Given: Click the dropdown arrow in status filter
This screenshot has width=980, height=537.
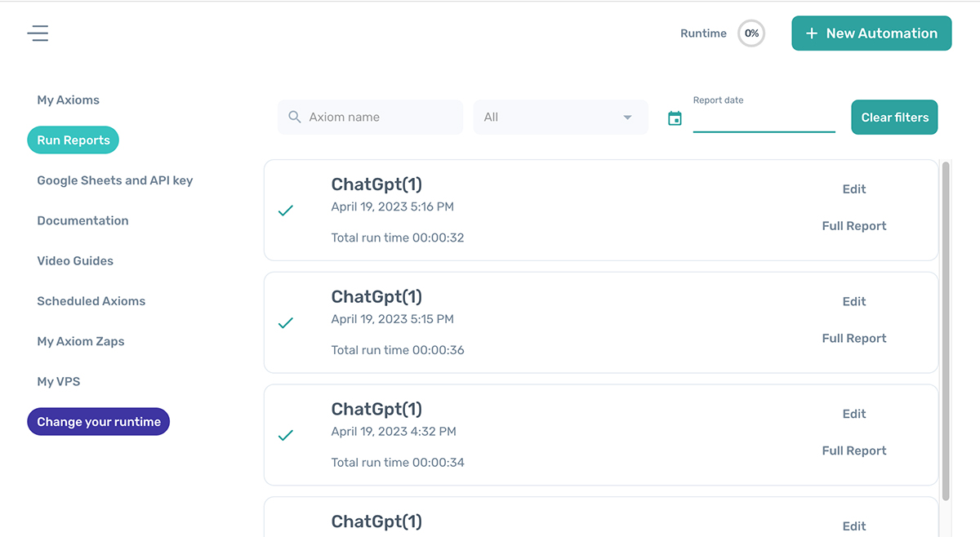Looking at the screenshot, I should coord(627,118).
